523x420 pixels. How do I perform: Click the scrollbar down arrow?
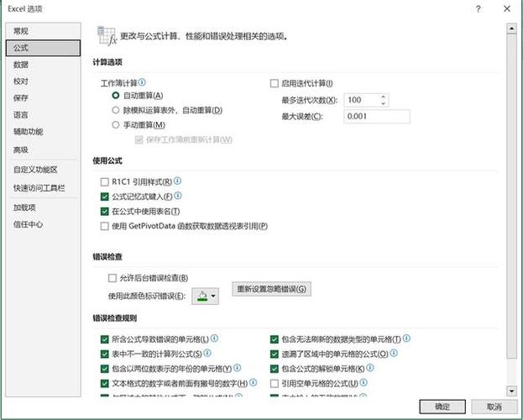click(x=511, y=391)
